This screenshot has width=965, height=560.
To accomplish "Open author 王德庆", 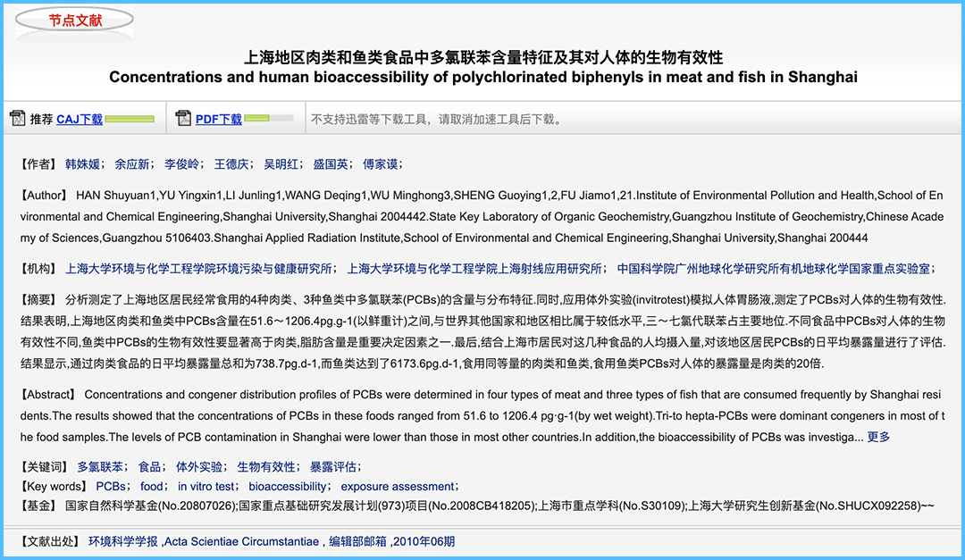I will click(x=231, y=164).
